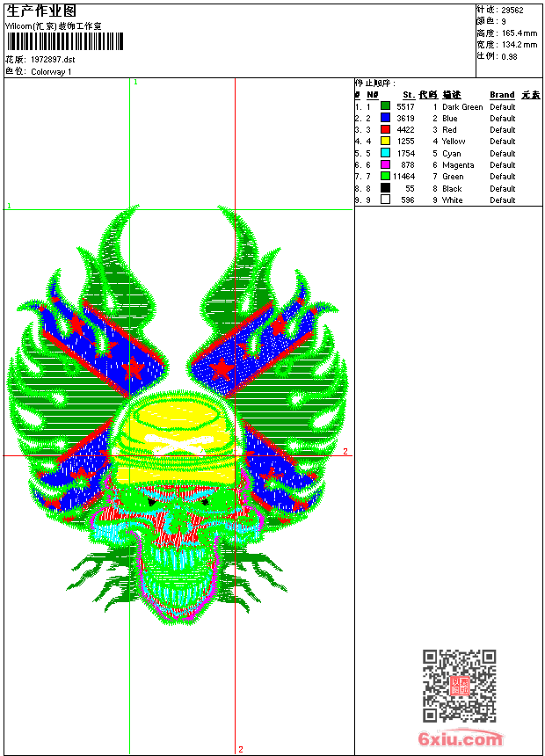Click the Wilcom studio name line
This screenshot has height=756, width=545.
tap(53, 26)
